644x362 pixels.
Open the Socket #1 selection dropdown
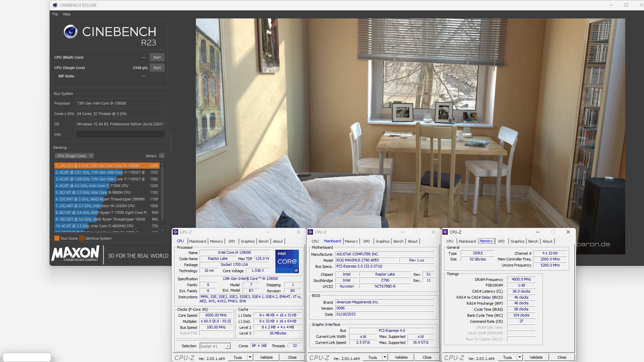coord(215,346)
